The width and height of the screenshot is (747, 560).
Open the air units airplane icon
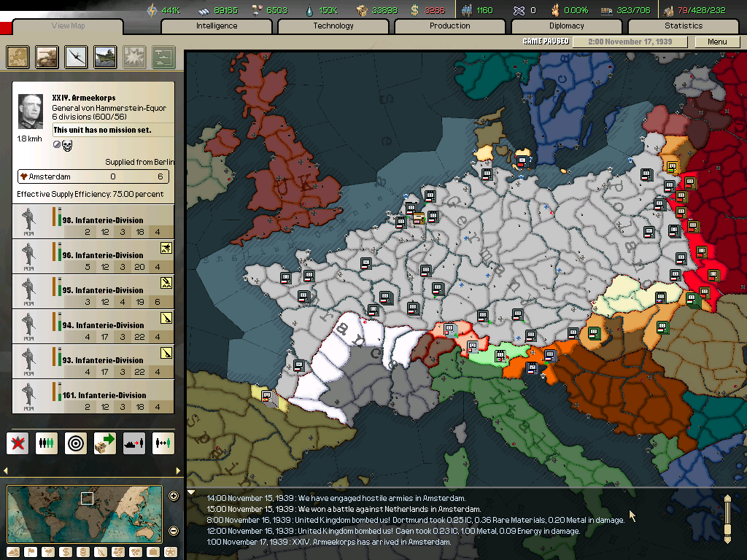[x=76, y=57]
